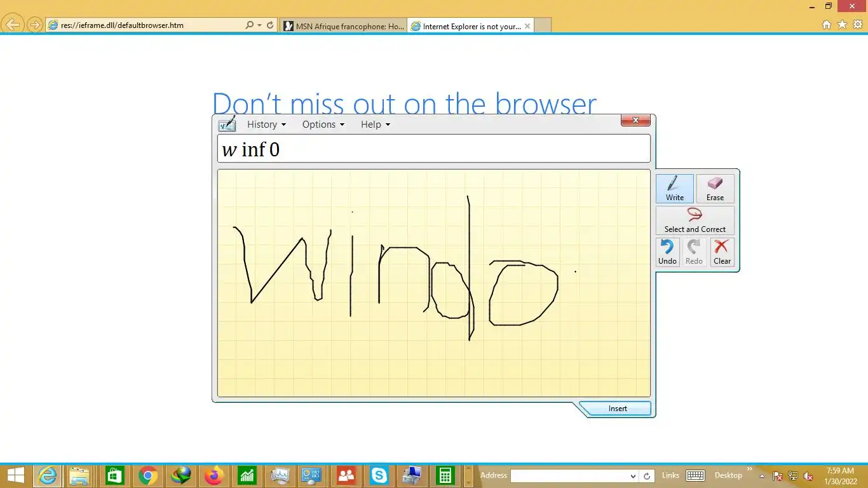The height and width of the screenshot is (488, 868).
Task: Launch Firefox from the taskbar
Action: [214, 475]
